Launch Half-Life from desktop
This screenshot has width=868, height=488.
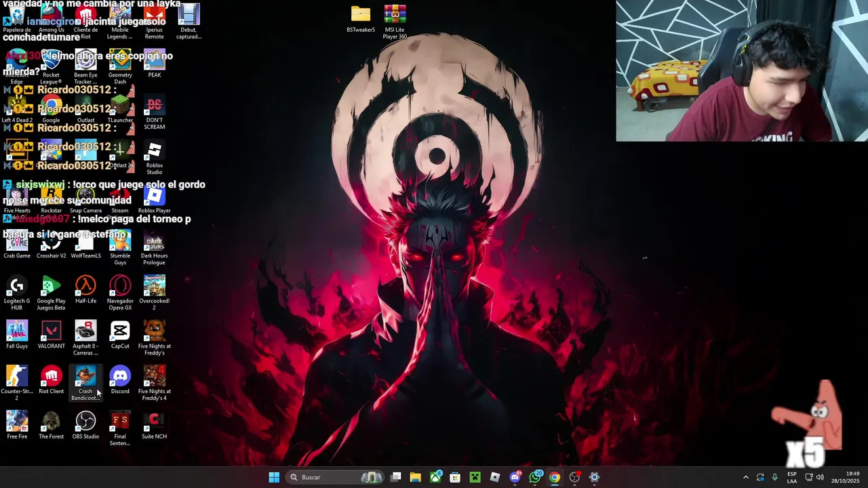click(85, 290)
